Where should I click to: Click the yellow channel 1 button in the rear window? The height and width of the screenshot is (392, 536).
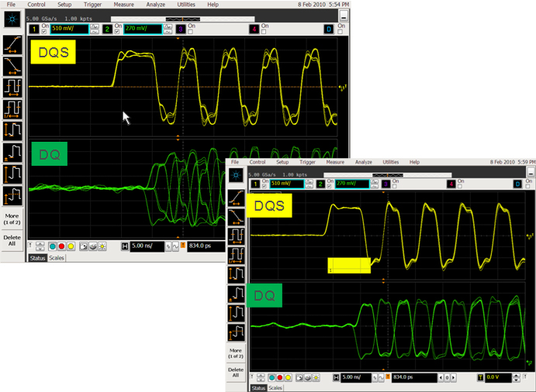(34, 29)
